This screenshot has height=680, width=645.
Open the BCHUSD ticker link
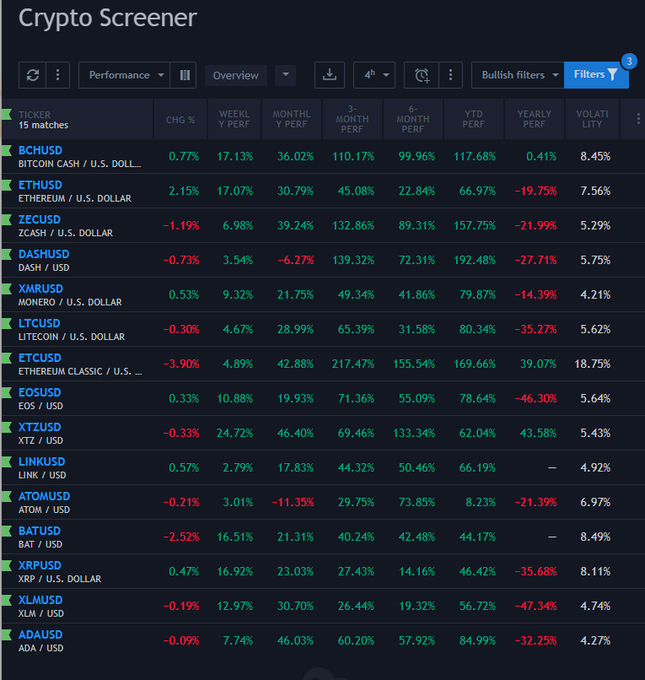[40, 150]
